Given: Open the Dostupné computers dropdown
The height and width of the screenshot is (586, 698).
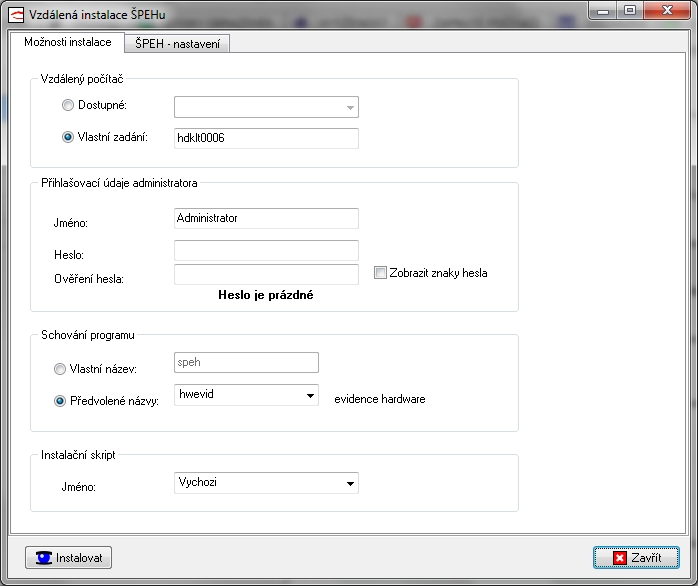Looking at the screenshot, I should point(350,107).
